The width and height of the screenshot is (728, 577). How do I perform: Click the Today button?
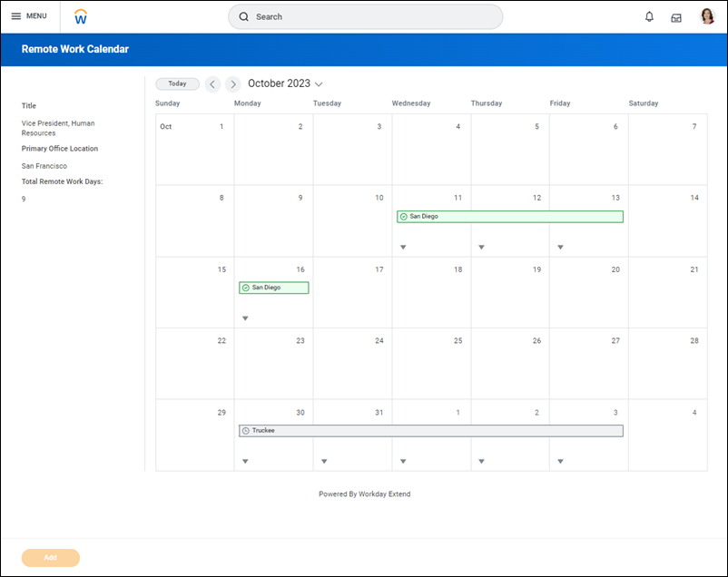coord(177,83)
